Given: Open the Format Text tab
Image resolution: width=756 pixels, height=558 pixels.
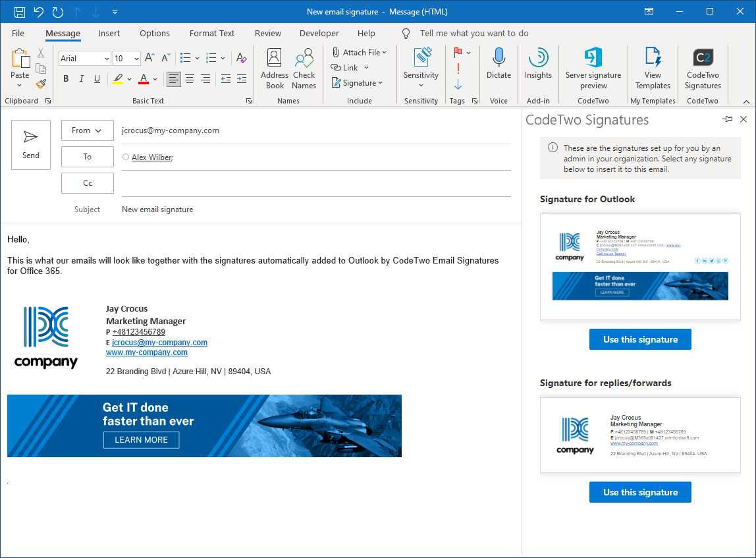Looking at the screenshot, I should (212, 34).
